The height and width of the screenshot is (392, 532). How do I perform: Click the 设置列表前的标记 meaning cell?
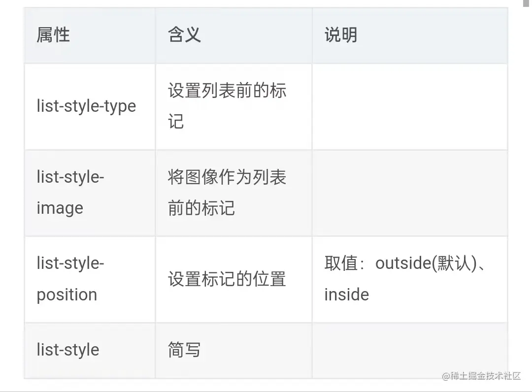[x=227, y=106]
